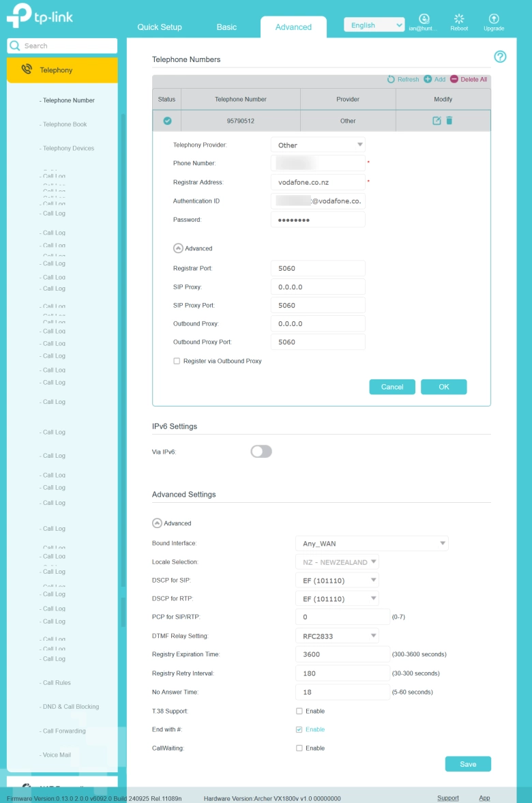Click the Add plus icon

point(428,79)
